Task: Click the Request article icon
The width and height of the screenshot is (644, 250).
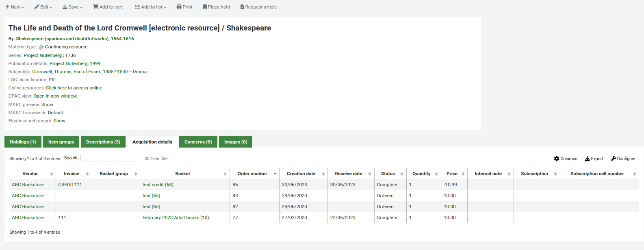Action: (242, 7)
